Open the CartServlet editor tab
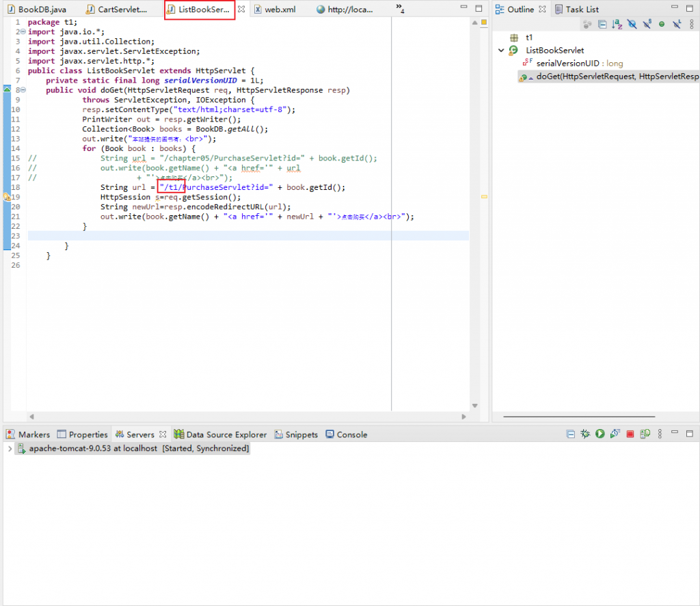This screenshot has width=700, height=606. point(118,10)
